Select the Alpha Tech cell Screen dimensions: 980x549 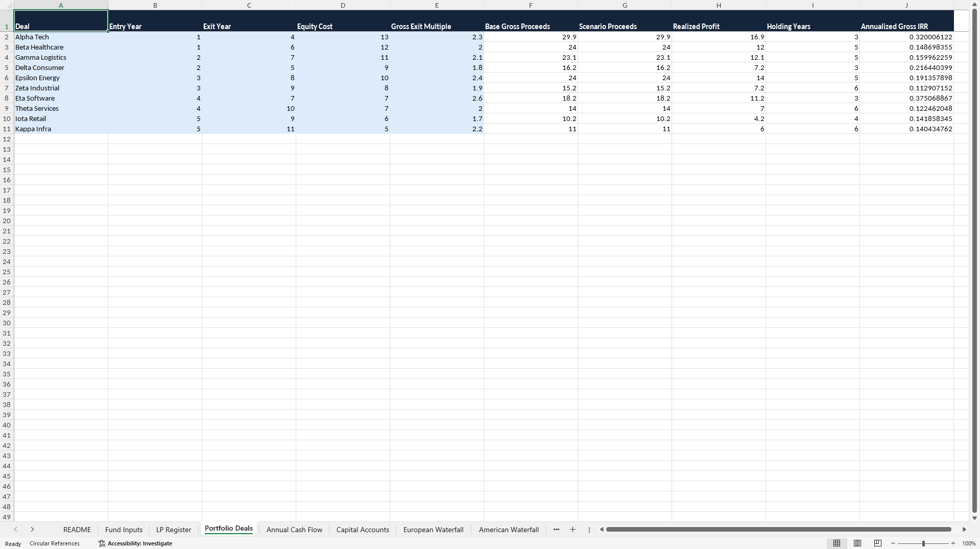point(61,37)
